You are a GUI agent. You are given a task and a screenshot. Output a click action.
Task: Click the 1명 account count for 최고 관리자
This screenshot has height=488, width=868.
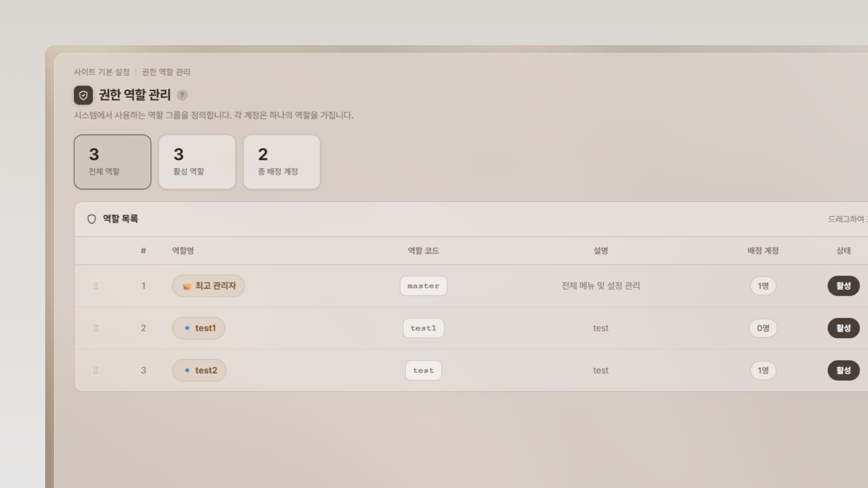pyautogui.click(x=763, y=286)
